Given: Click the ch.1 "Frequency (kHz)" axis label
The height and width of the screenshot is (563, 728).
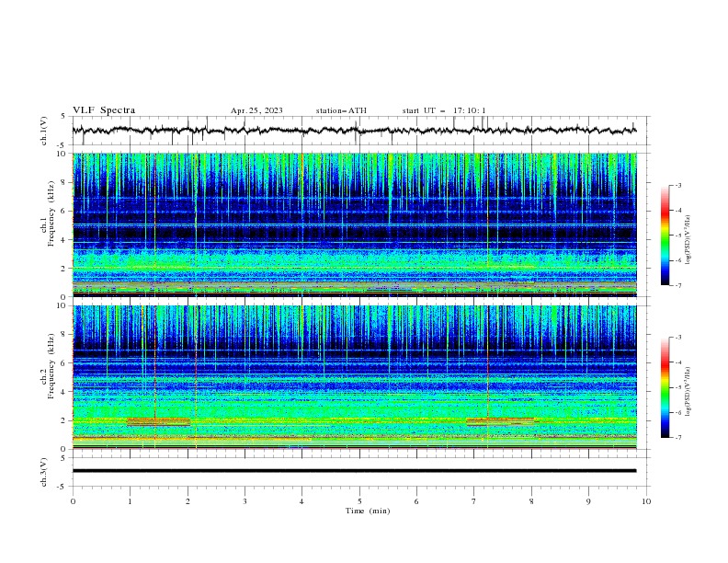Looking at the screenshot, I should (x=51, y=213).
